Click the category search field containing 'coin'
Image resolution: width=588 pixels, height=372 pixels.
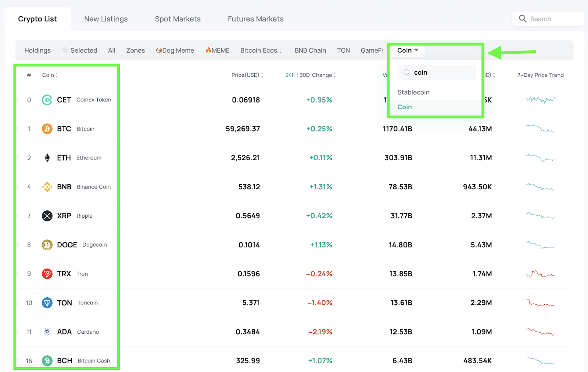pos(437,72)
